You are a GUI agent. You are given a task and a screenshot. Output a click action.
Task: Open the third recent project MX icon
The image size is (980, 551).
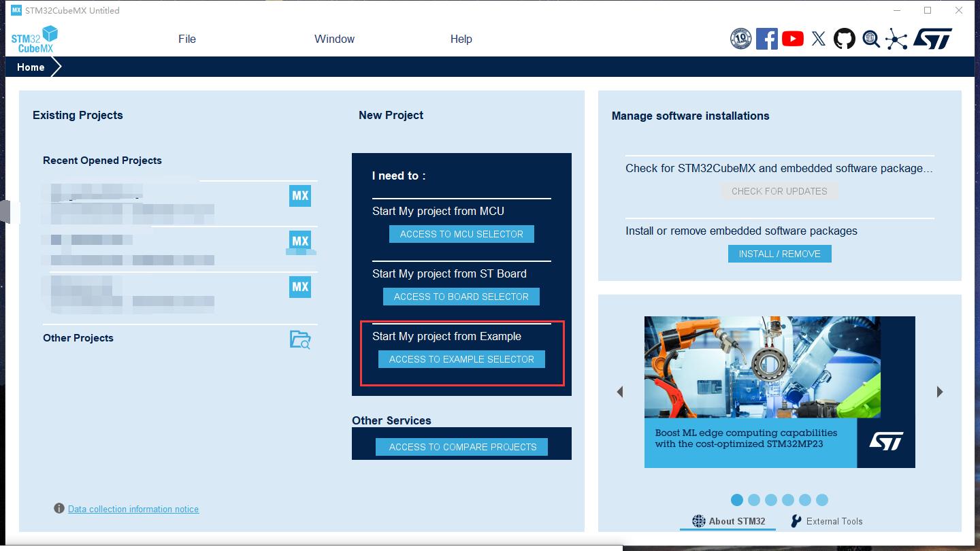click(300, 286)
